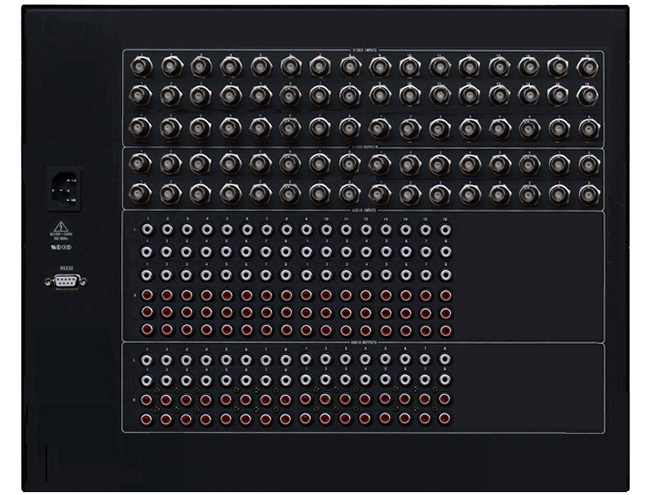Click the L channel label in audio inputs
This screenshot has height=495, width=650.
coord(134,229)
